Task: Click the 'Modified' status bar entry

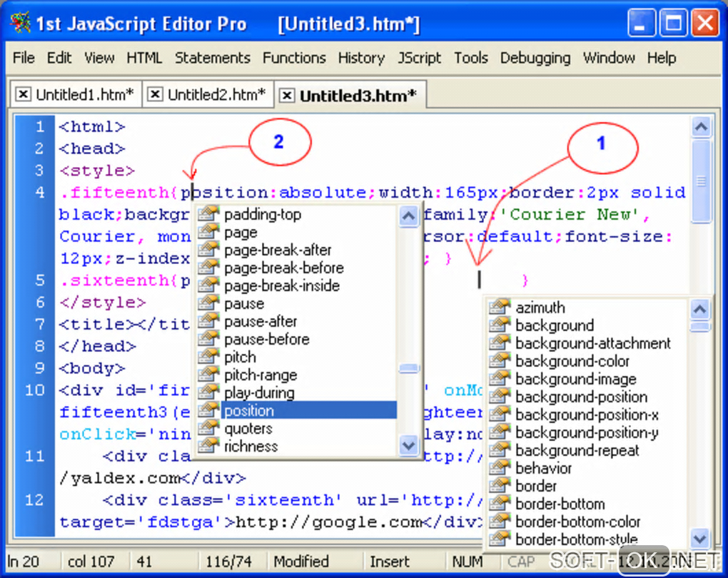Action: coord(301,562)
